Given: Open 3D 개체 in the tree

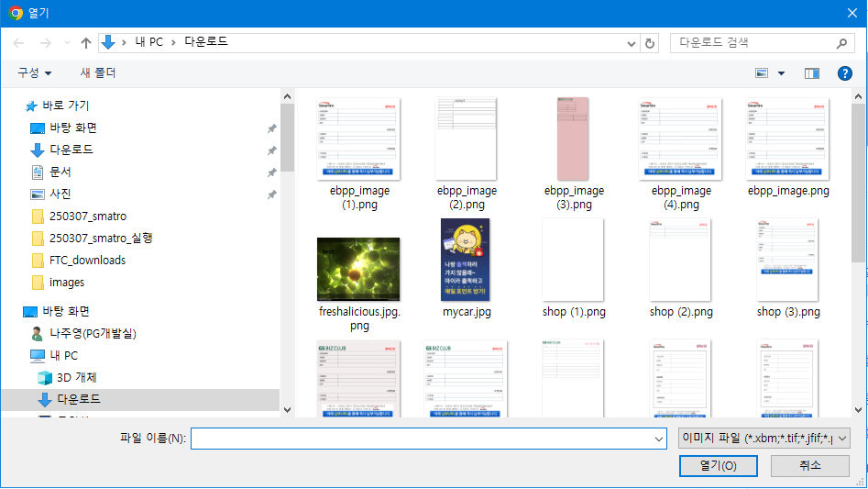Looking at the screenshot, I should pyautogui.click(x=76, y=378).
